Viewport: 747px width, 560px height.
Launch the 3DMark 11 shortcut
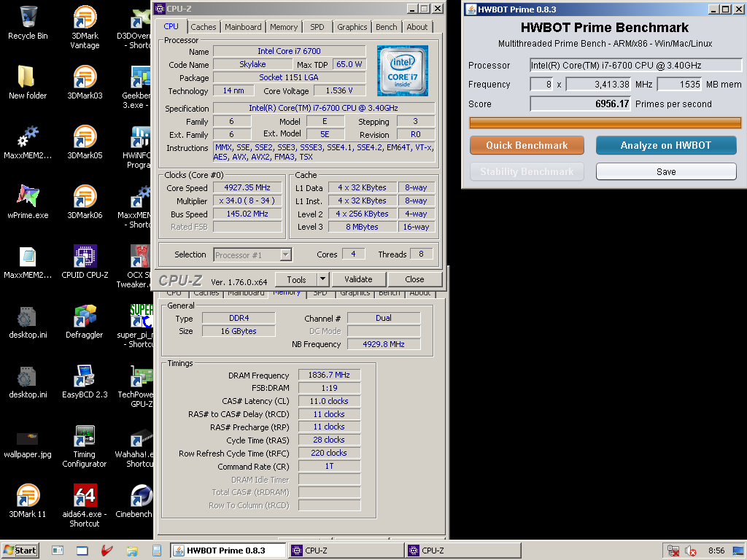click(28, 501)
